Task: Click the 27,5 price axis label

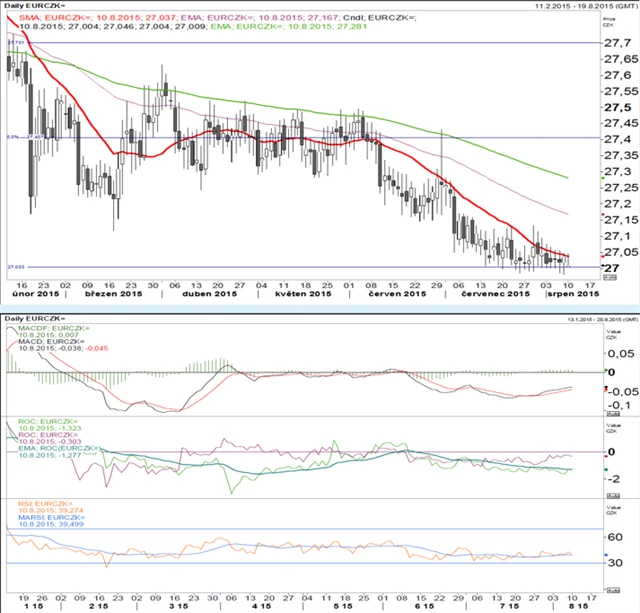Action: (x=615, y=108)
